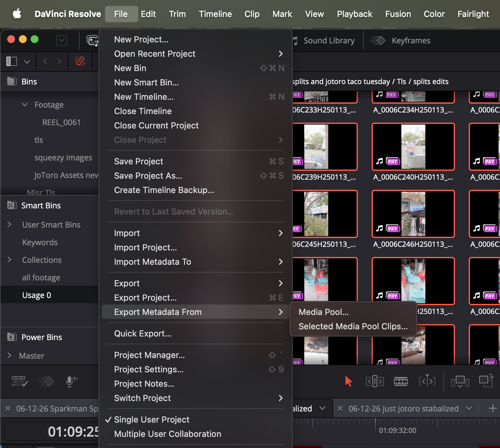Click the Smart Bins header icon
Viewport: 500px width, 448px height.
(x=12, y=205)
